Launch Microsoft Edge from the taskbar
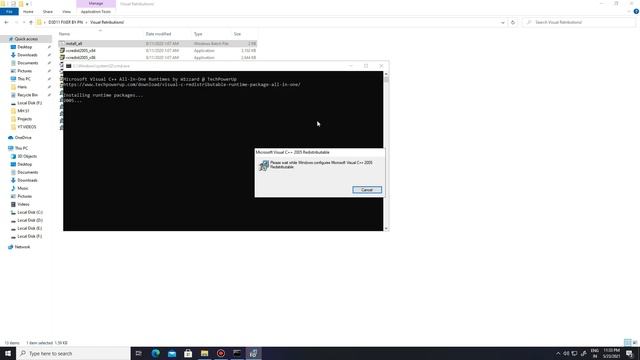 point(156,353)
